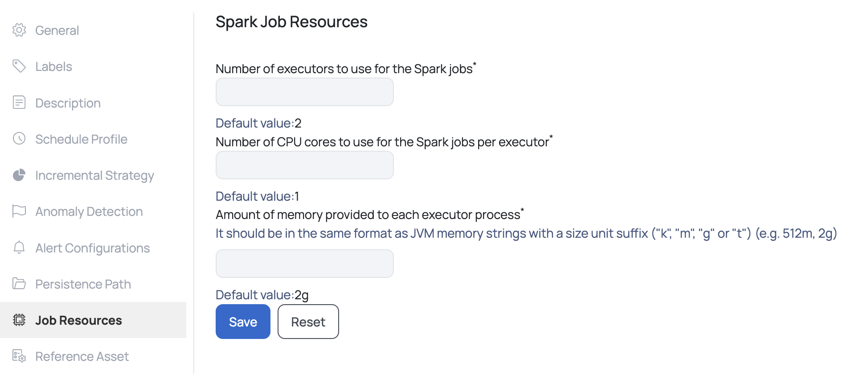
Task: Click the General gear icon
Action: pos(19,30)
